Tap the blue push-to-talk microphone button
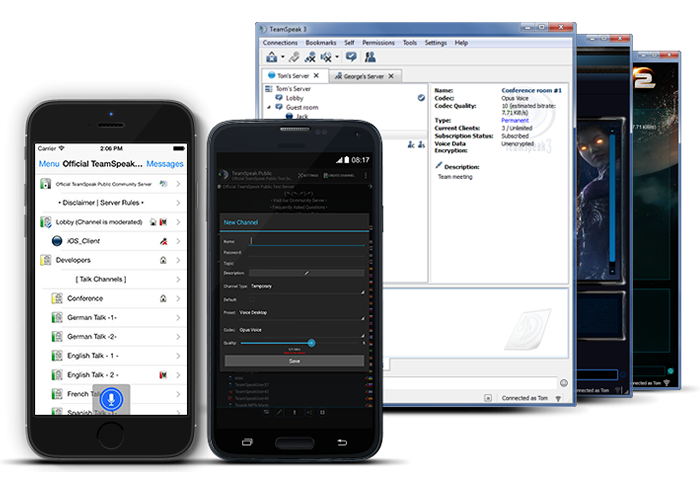700x482 pixels. pos(111,399)
